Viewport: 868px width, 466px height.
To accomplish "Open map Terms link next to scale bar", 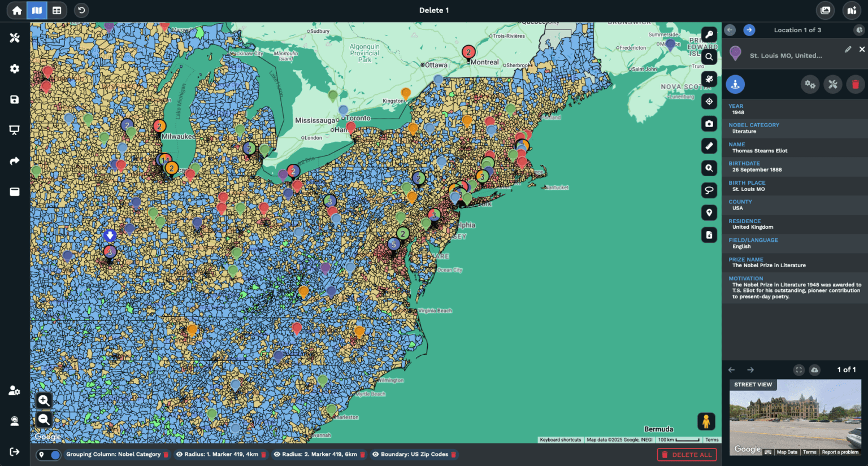I will click(711, 439).
